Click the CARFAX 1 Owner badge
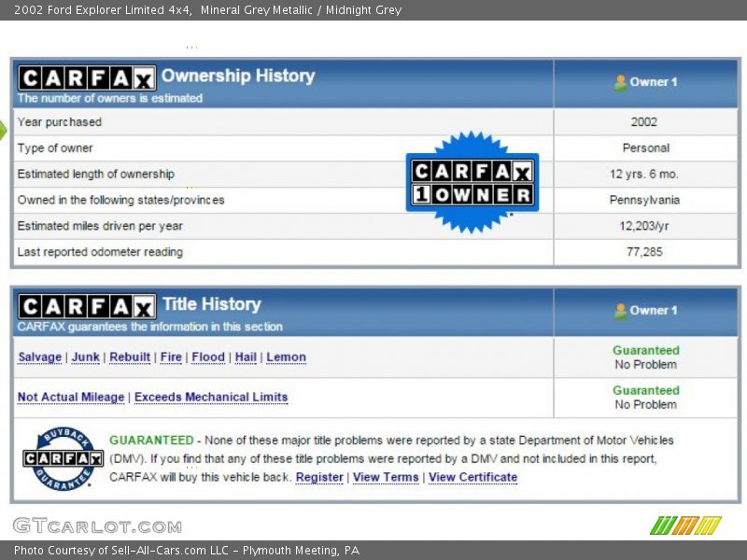This screenshot has height=560, width=747. (x=472, y=183)
